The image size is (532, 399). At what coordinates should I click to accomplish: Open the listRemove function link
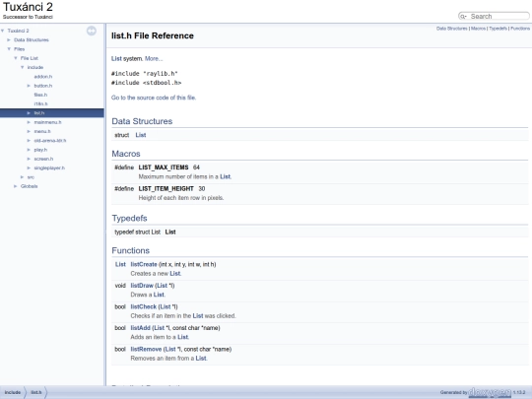(146, 349)
